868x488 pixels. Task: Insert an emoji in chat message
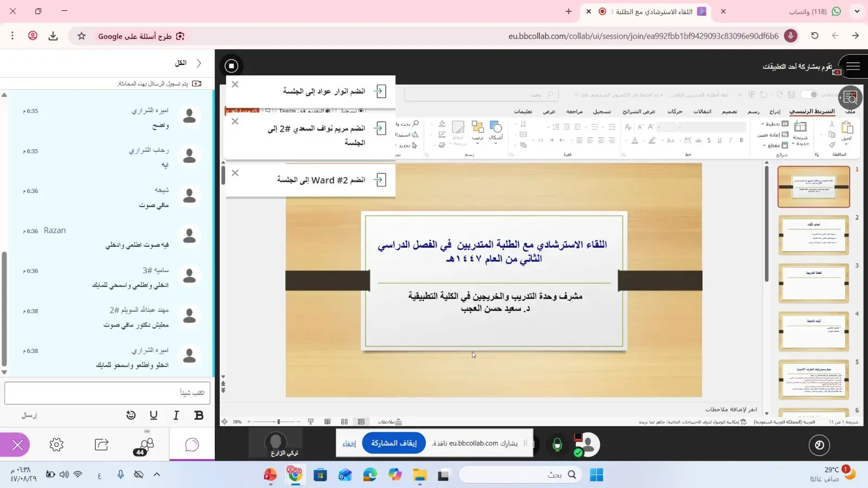(x=131, y=415)
